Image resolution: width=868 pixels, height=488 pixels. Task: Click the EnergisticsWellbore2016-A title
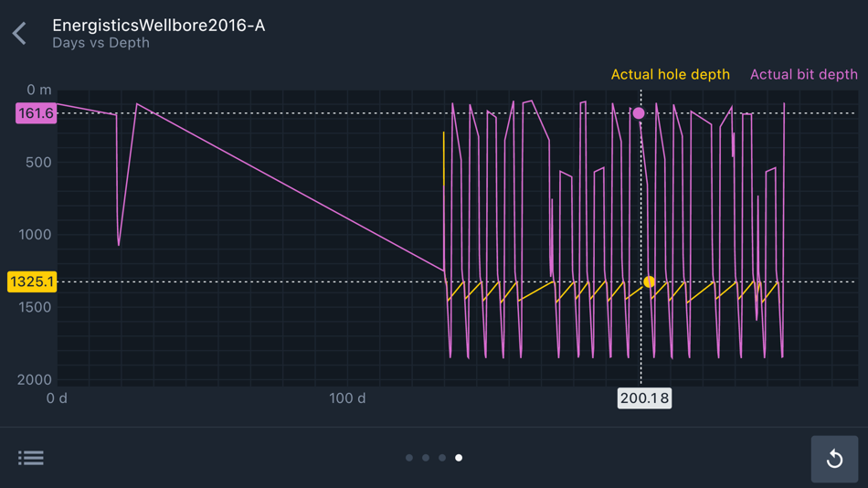tap(159, 26)
